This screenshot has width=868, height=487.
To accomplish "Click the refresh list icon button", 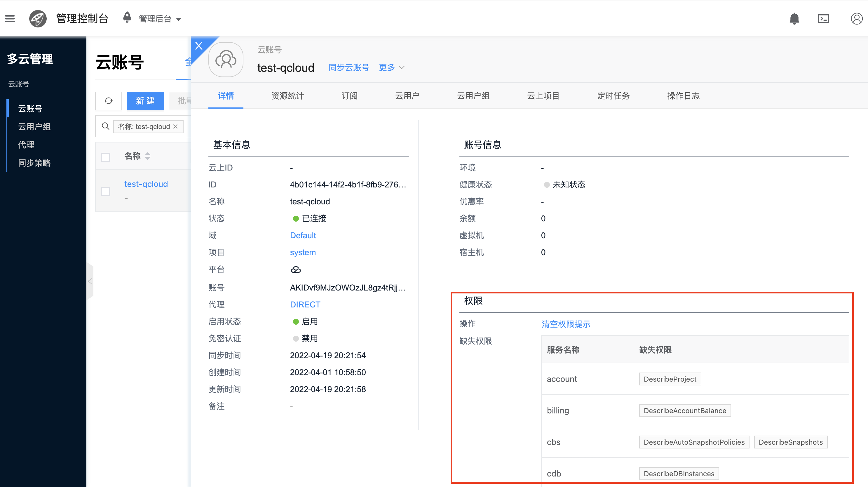I will tap(109, 101).
